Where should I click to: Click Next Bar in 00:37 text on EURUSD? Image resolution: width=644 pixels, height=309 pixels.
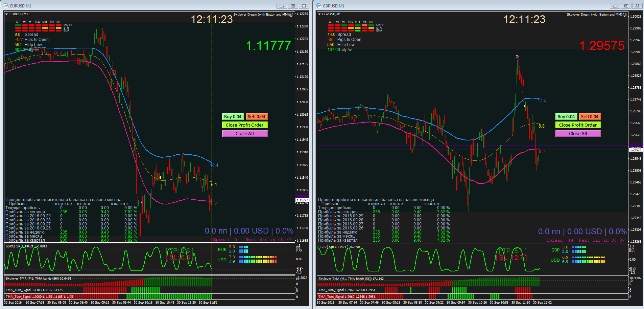268,240
